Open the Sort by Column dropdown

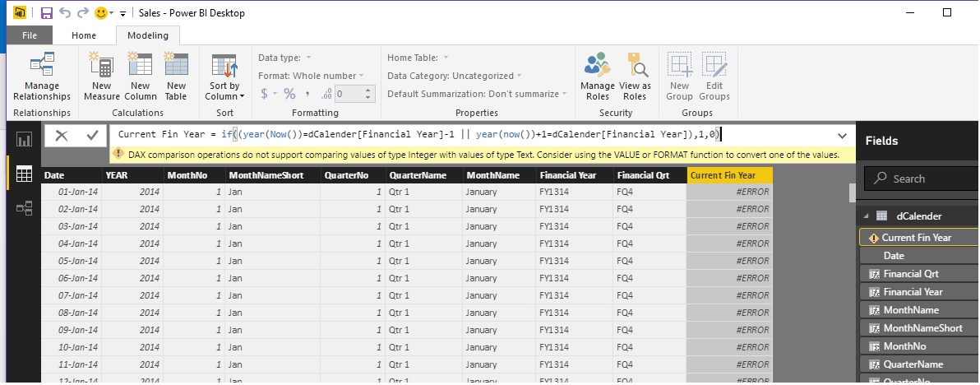point(224,77)
